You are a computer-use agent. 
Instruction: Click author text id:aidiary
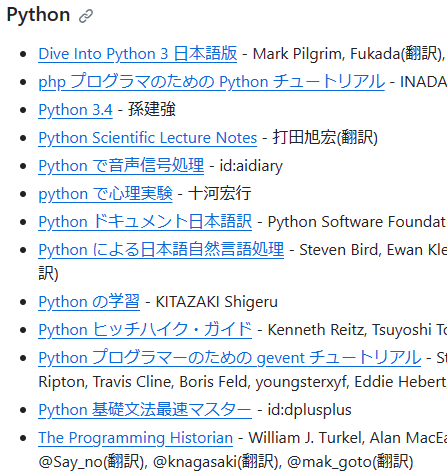251,166
